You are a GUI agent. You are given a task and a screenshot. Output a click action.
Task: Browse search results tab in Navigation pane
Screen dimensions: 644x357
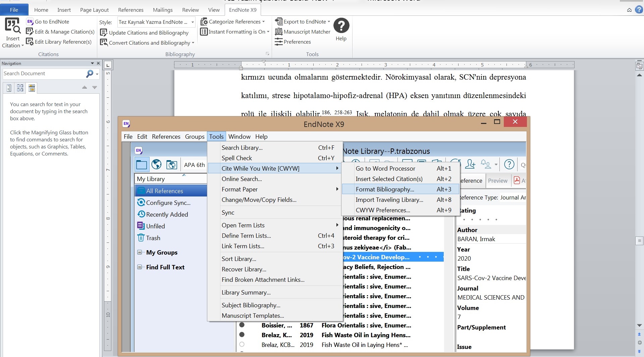click(32, 88)
